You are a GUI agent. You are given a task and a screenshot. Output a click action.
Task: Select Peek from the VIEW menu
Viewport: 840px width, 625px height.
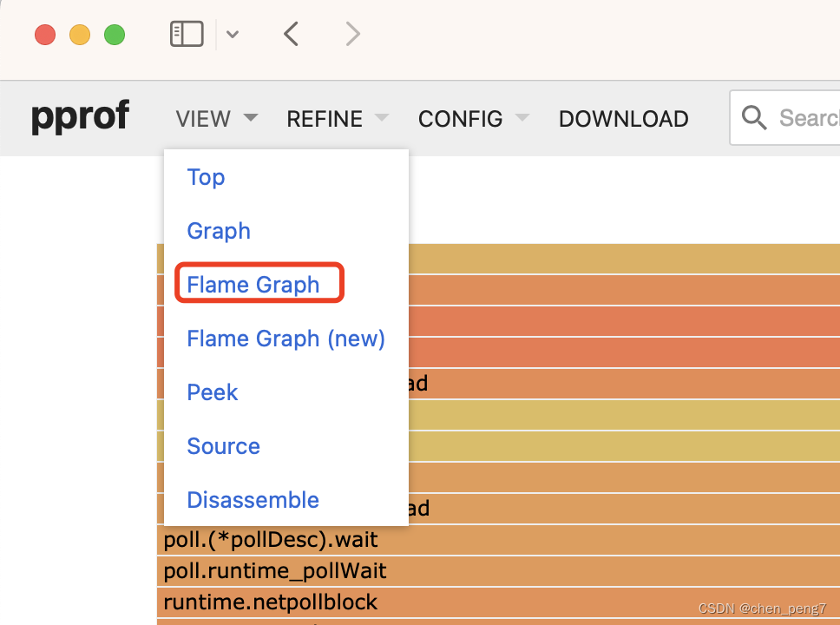212,392
